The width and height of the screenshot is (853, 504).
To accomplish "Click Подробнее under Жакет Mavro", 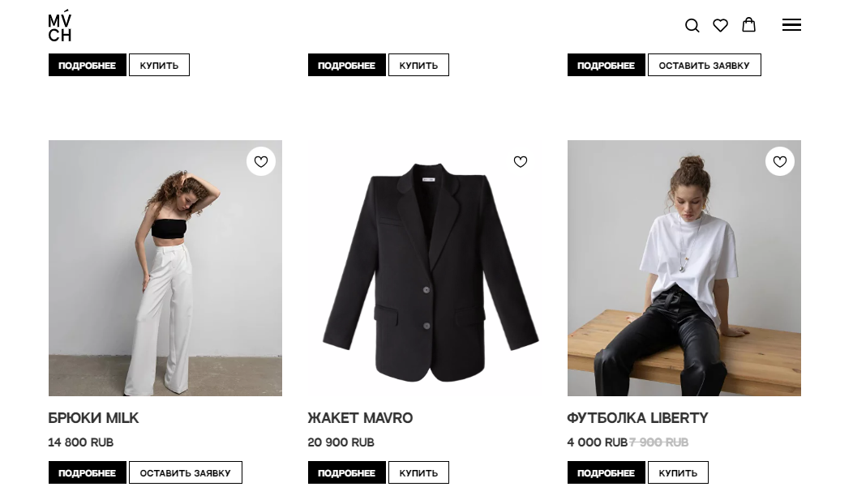I will tap(347, 472).
